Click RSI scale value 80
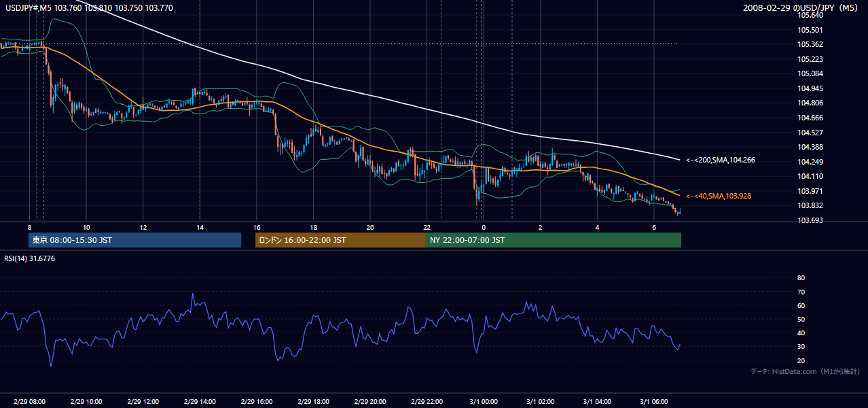The image size is (868, 408). pyautogui.click(x=801, y=278)
